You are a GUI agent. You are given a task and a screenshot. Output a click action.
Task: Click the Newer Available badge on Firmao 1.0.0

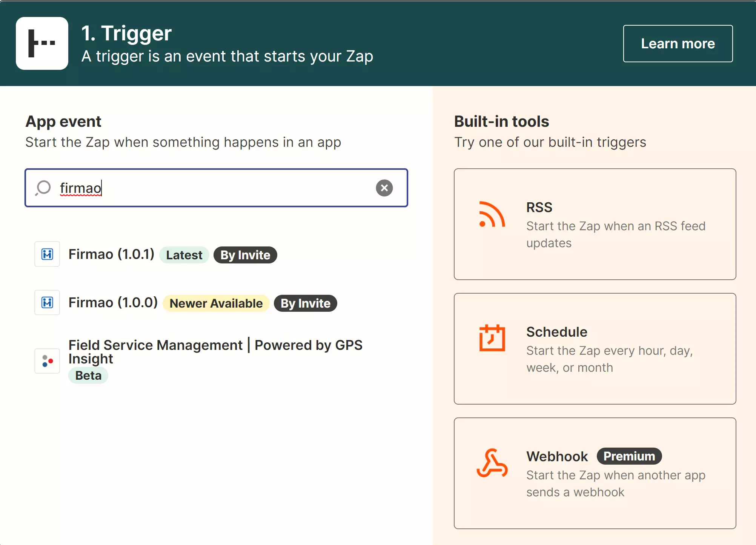click(x=216, y=303)
